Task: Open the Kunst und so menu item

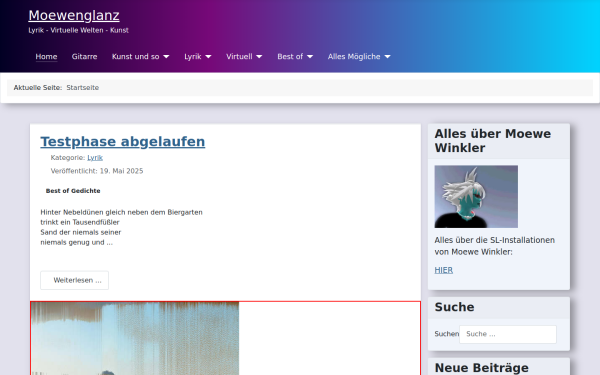Action: 135,57
